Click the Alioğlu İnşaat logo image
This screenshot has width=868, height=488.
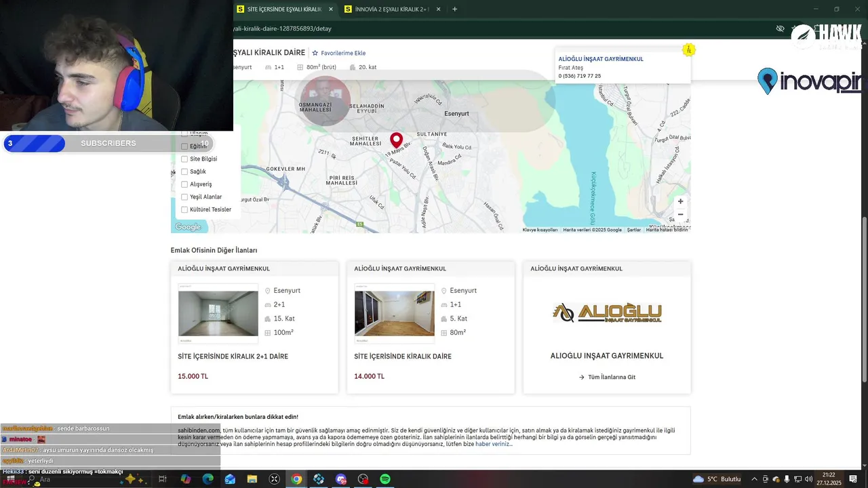[x=607, y=312]
